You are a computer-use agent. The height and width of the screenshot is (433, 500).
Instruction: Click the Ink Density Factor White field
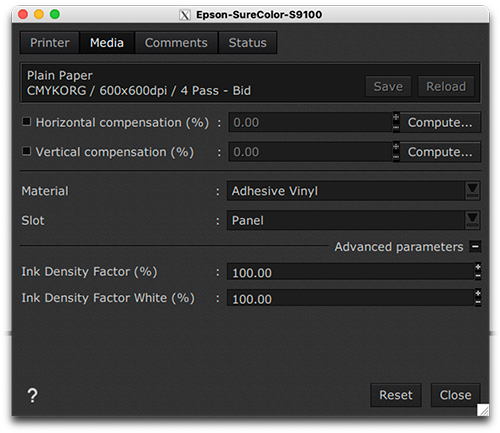[351, 298]
